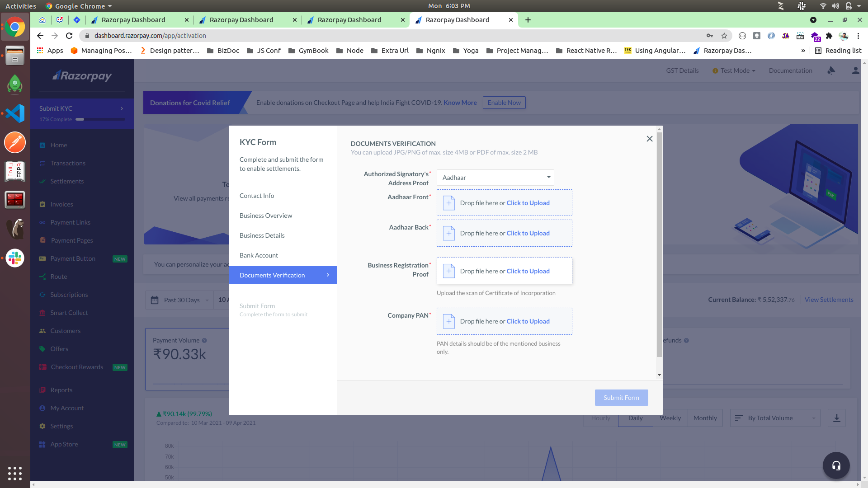Click Payment Links sidebar icon
The width and height of the screenshot is (868, 488).
tap(42, 222)
